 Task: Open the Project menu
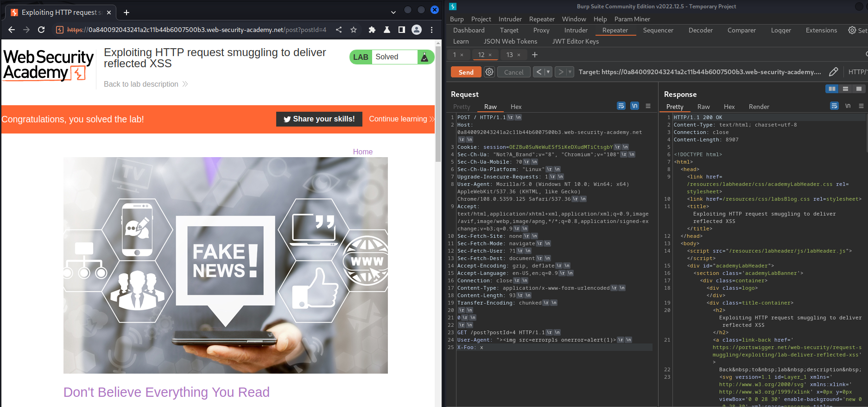[481, 19]
